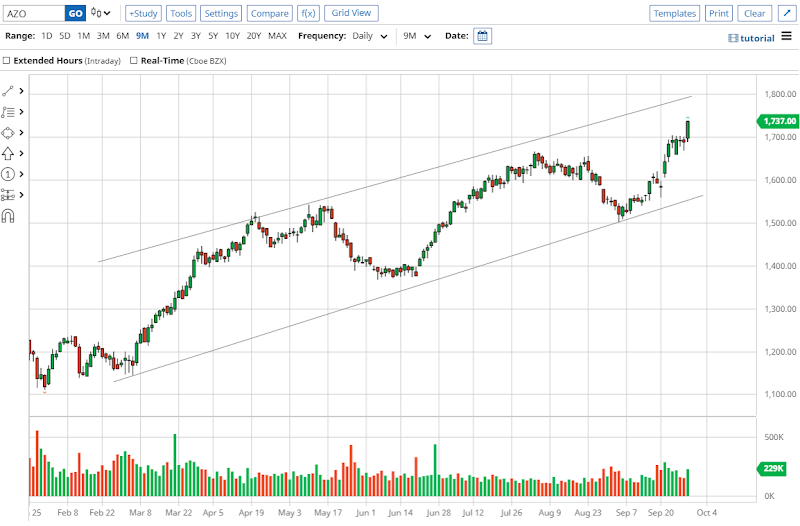Screen dimensions: 800x526
Task: Click the numbered circle annotation tool
Action: click(x=9, y=174)
